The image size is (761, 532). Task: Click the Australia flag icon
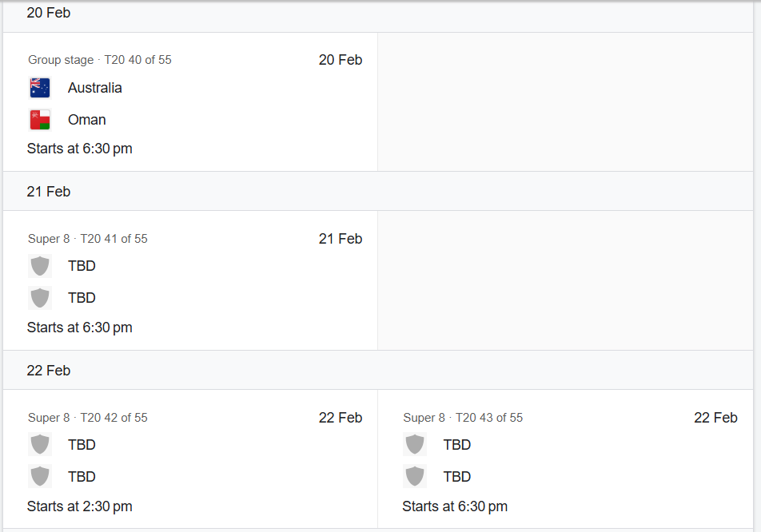(x=40, y=88)
